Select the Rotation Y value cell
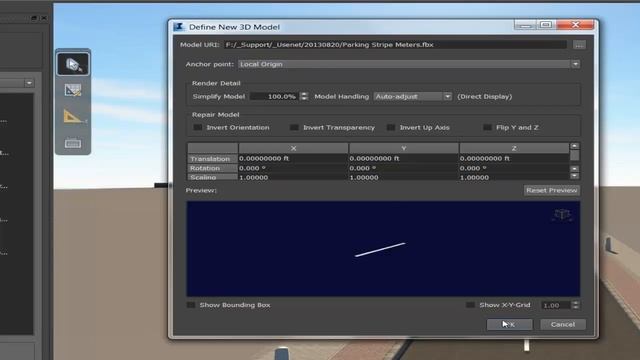Image resolution: width=640 pixels, height=360 pixels. pyautogui.click(x=404, y=168)
